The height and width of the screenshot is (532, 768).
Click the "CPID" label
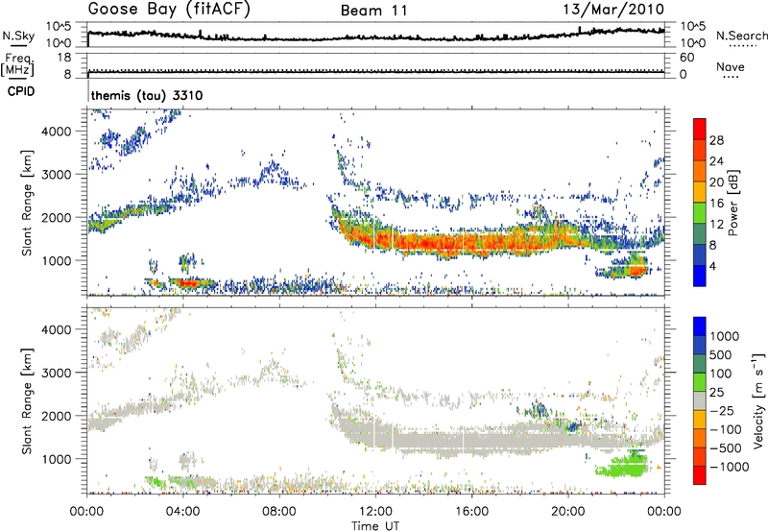coord(21,91)
